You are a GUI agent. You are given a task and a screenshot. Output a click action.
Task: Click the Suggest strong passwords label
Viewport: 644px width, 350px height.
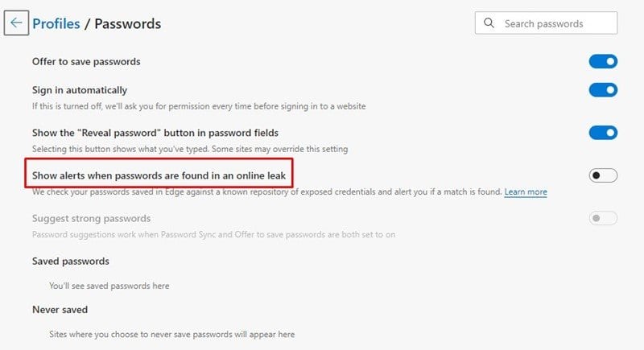(91, 218)
